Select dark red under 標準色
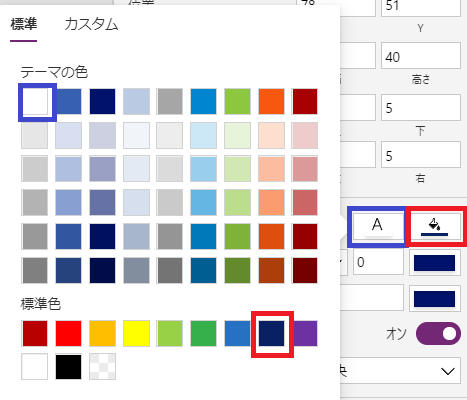The height and width of the screenshot is (400, 467). pyautogui.click(x=35, y=334)
